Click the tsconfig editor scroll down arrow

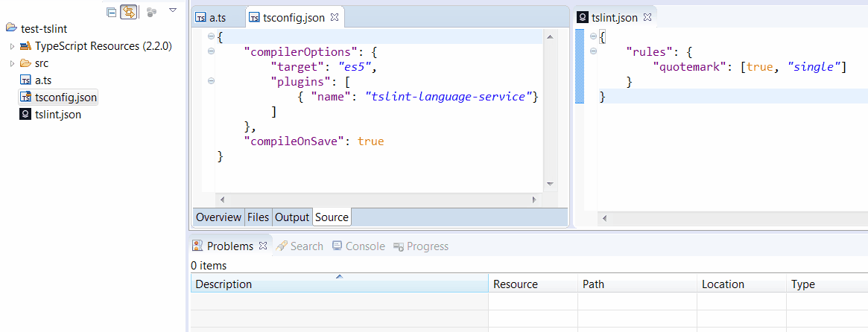[x=550, y=184]
